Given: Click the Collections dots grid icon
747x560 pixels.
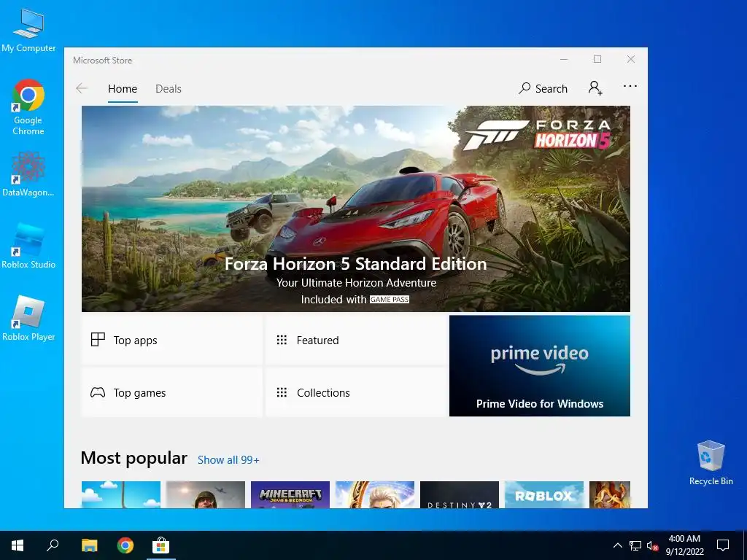Looking at the screenshot, I should [x=282, y=392].
